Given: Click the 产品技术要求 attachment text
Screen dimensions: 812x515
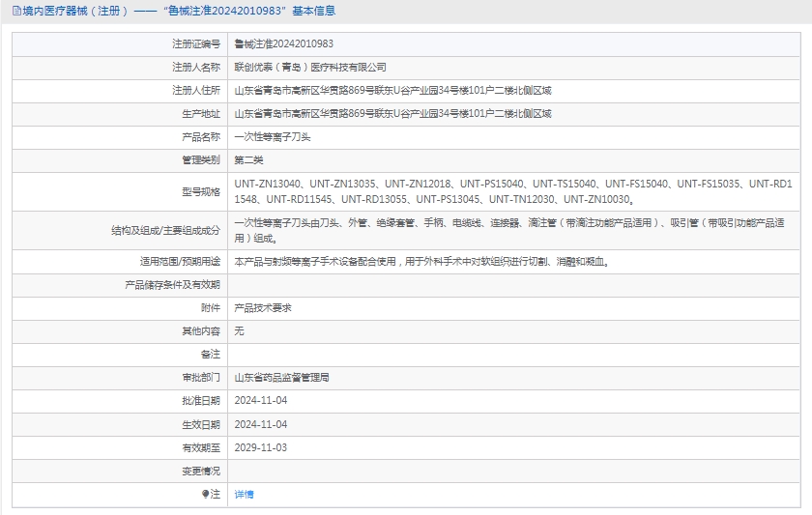Looking at the screenshot, I should 263,308.
